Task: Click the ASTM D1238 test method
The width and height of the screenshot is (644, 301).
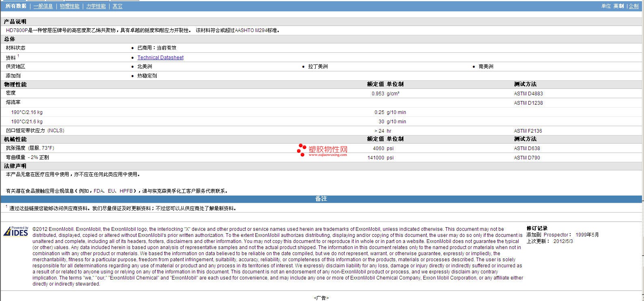Action: 528,103
